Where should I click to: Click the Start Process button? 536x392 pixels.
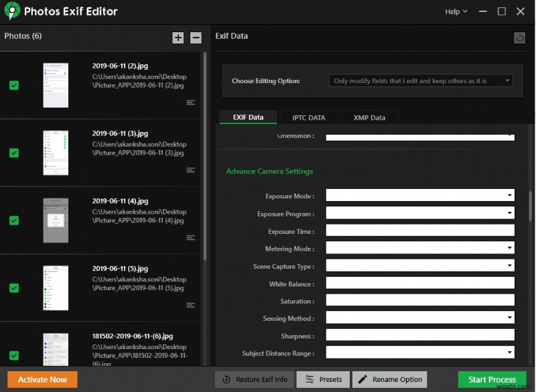492,379
